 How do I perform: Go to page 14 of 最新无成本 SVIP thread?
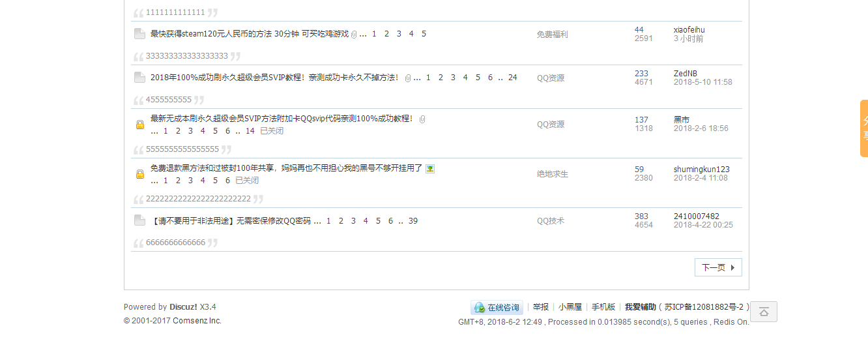pyautogui.click(x=250, y=131)
